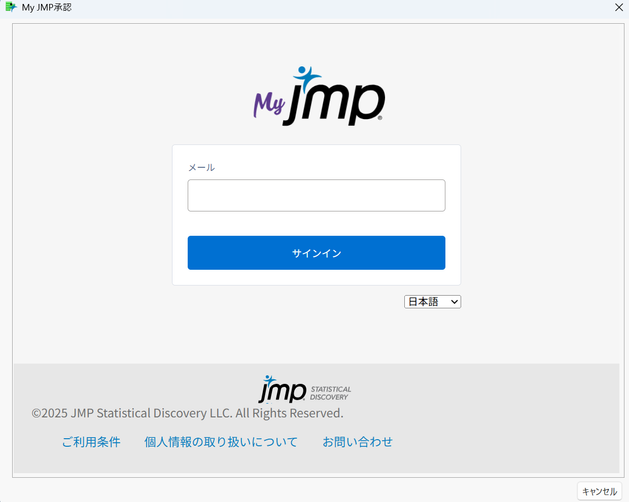The image size is (629, 502).
Task: Click the キャンセル button
Action: [599, 491]
